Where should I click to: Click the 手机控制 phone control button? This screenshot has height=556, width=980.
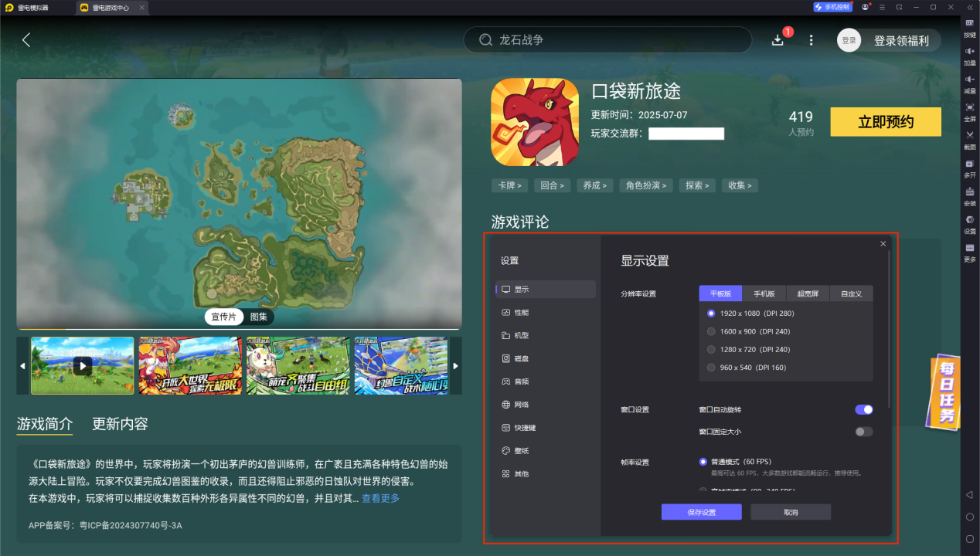click(832, 7)
